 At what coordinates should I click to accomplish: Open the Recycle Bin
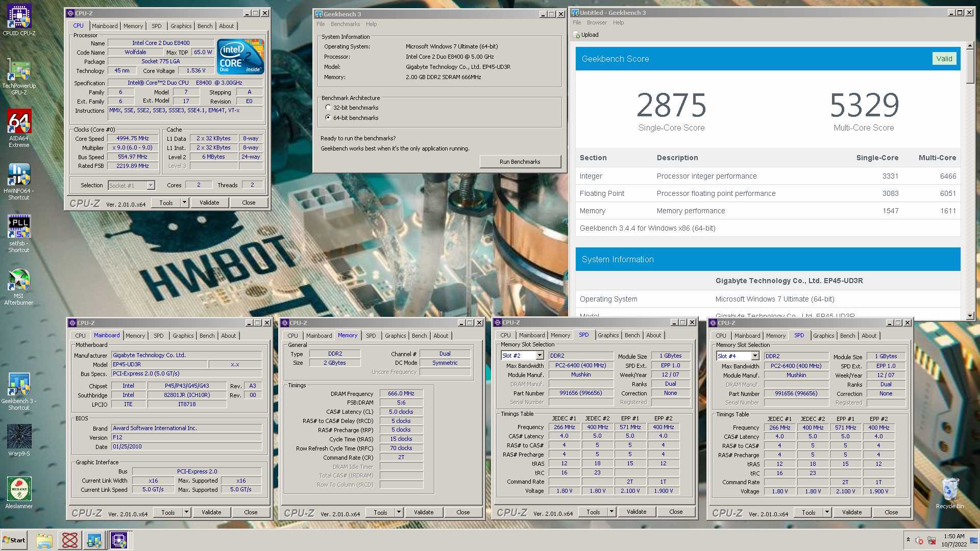point(950,493)
